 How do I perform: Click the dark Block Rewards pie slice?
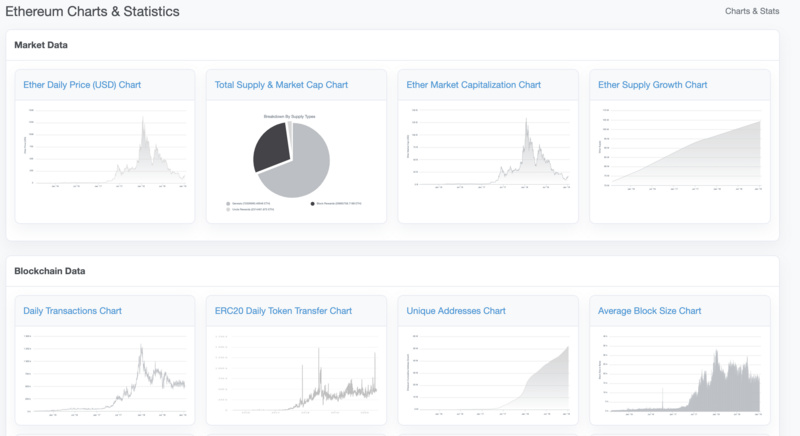click(x=272, y=147)
